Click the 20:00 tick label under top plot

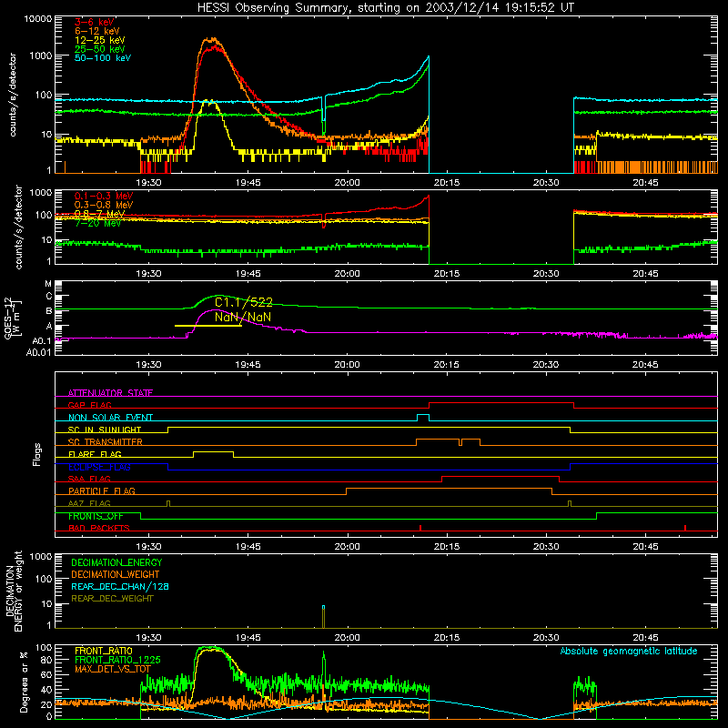pos(348,183)
